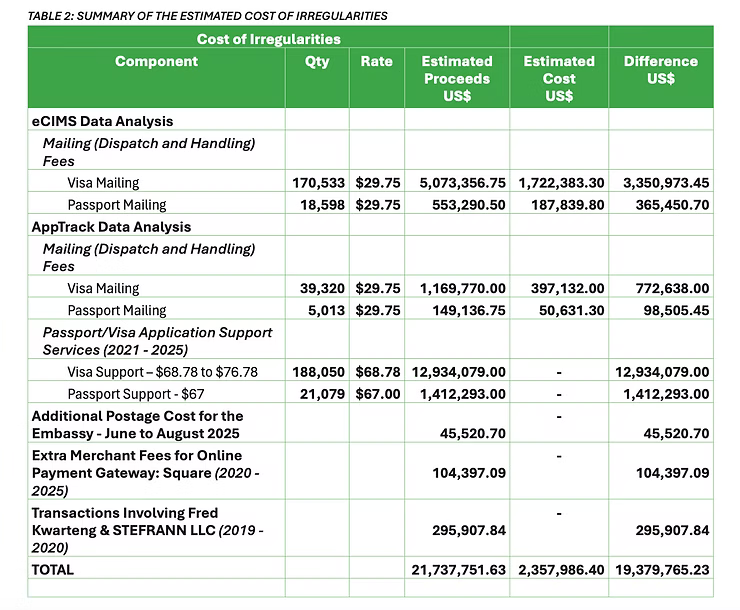This screenshot has width=740, height=610.
Task: Click the rate value $68.78
Action: coord(378,372)
